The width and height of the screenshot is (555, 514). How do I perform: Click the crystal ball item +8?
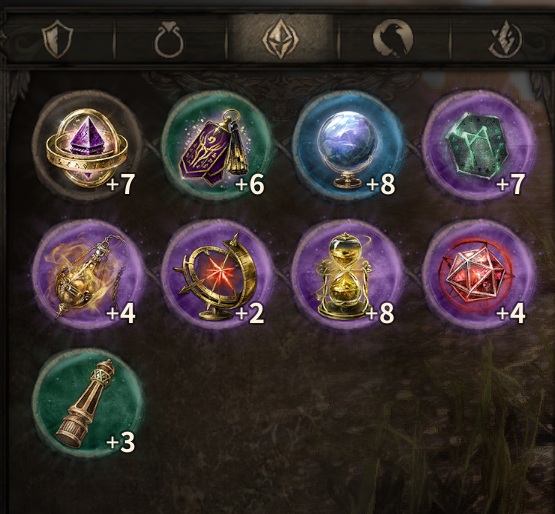[x=347, y=146]
